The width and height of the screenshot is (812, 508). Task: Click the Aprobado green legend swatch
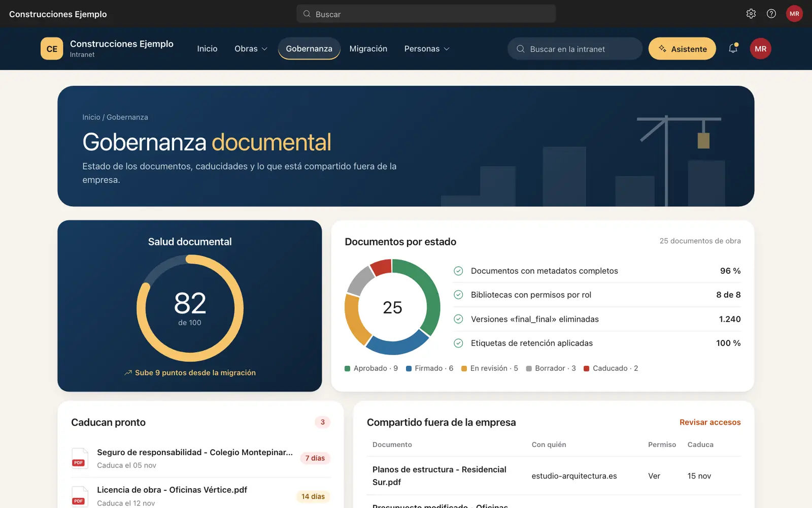pos(347,369)
